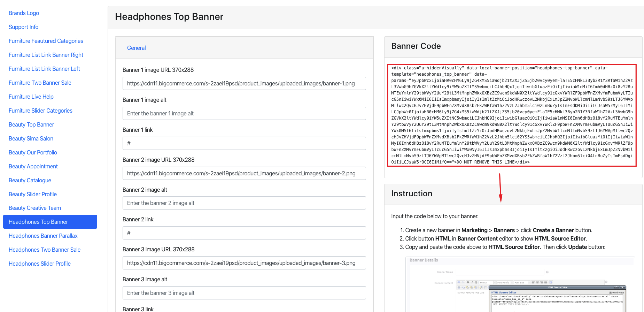Switch to the General tab

click(x=136, y=48)
